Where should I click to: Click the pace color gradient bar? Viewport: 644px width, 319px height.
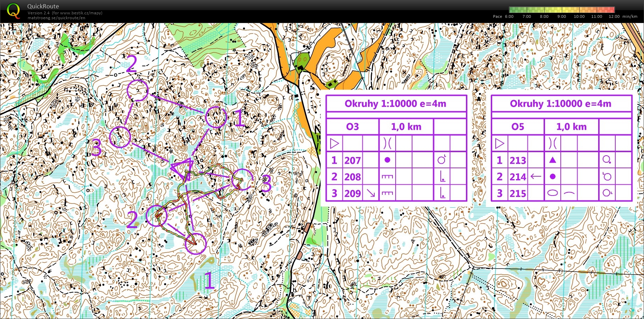(x=562, y=10)
